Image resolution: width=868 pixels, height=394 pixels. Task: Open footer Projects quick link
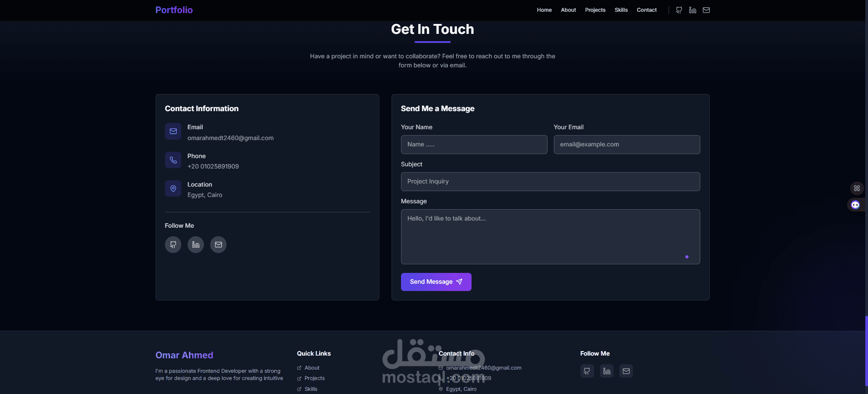coord(315,379)
